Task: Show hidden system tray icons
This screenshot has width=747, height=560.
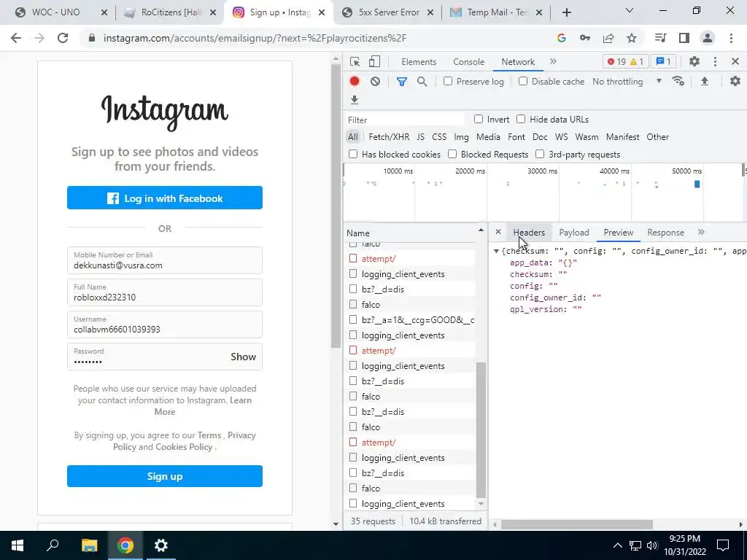Action: 617,545
